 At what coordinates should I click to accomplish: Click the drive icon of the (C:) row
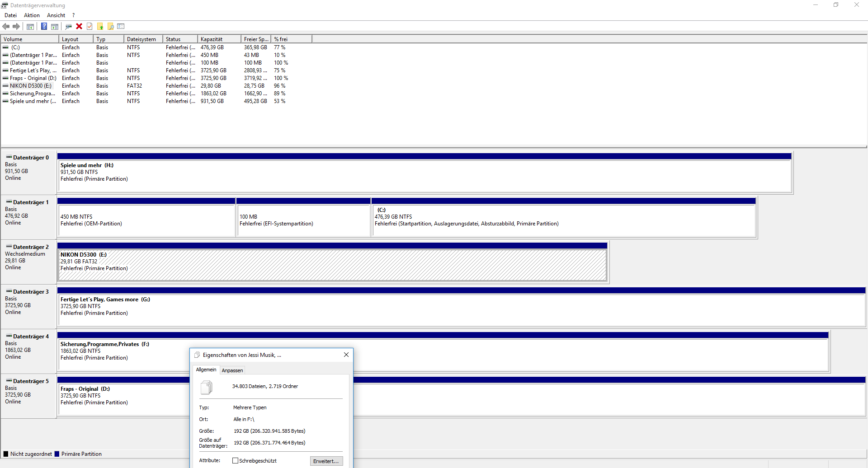5,47
